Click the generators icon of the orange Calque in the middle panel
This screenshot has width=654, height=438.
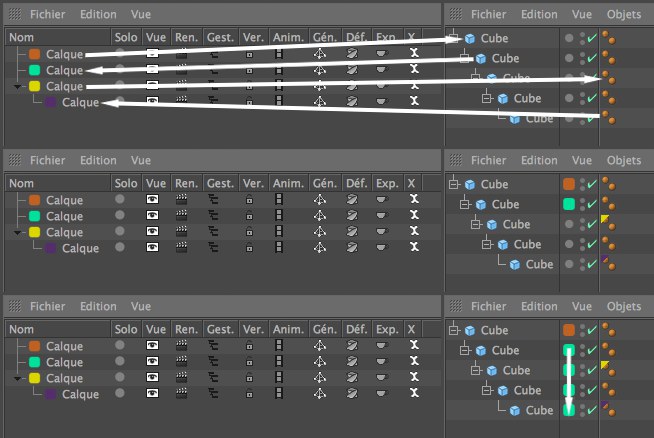pyautogui.click(x=320, y=200)
